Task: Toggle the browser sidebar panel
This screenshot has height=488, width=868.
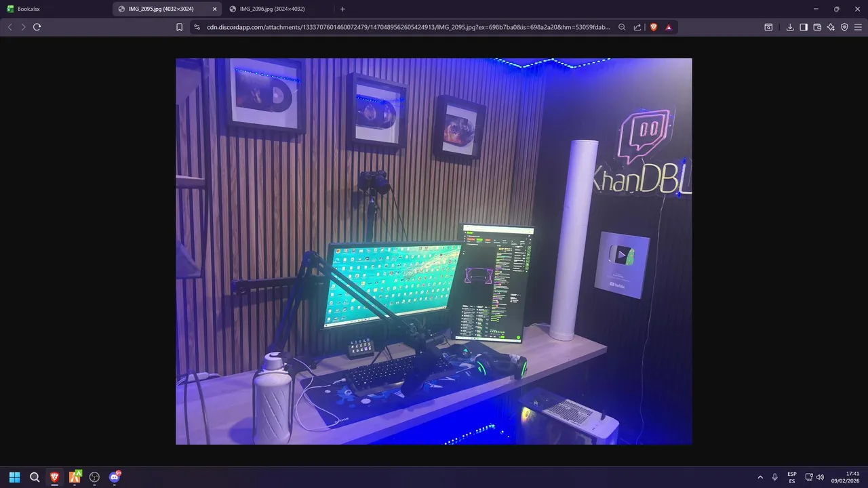Action: click(x=804, y=27)
